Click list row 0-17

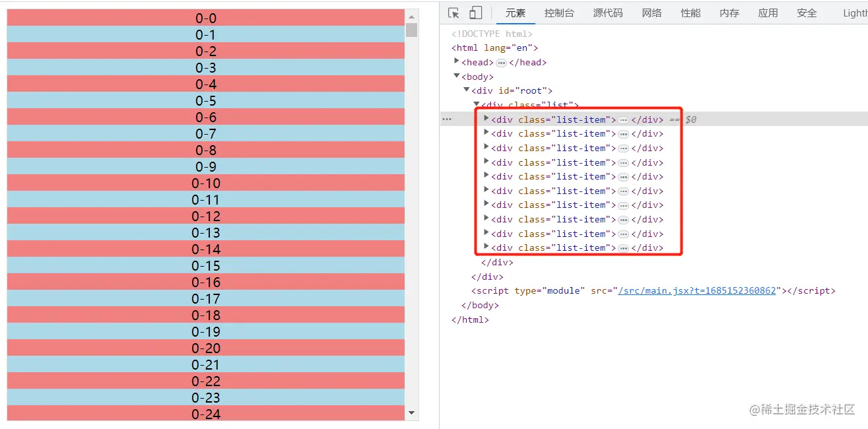[206, 298]
